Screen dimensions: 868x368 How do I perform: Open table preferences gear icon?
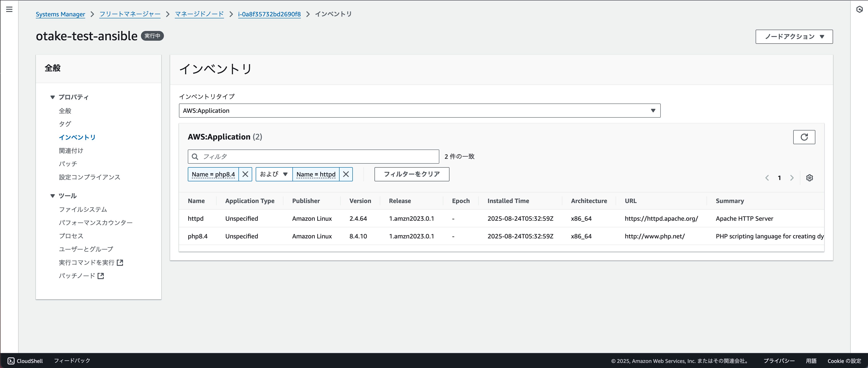point(809,178)
